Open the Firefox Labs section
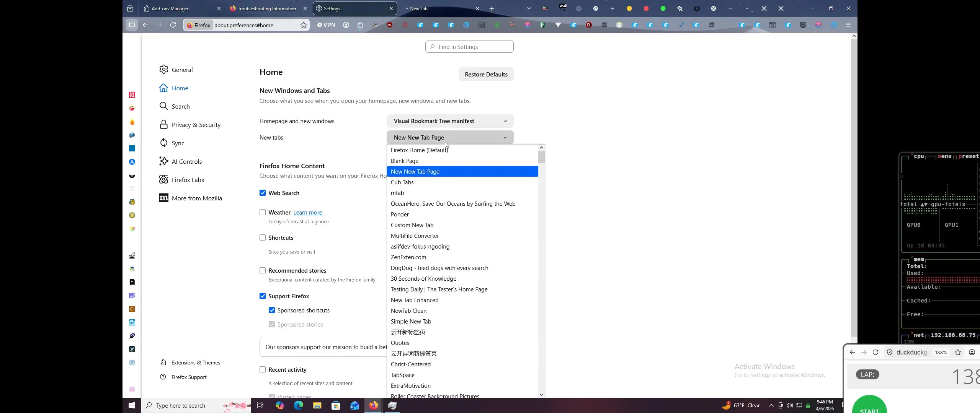 pyautogui.click(x=186, y=179)
